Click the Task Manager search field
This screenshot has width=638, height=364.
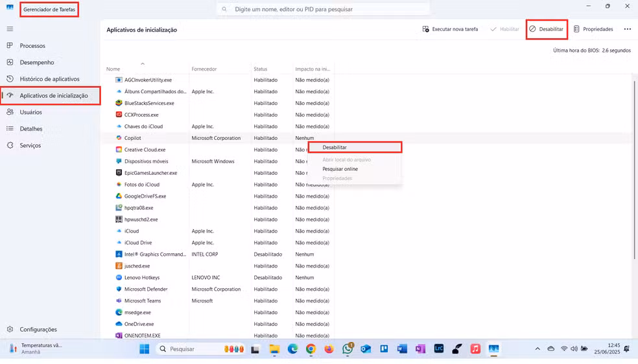pyautogui.click(x=324, y=10)
